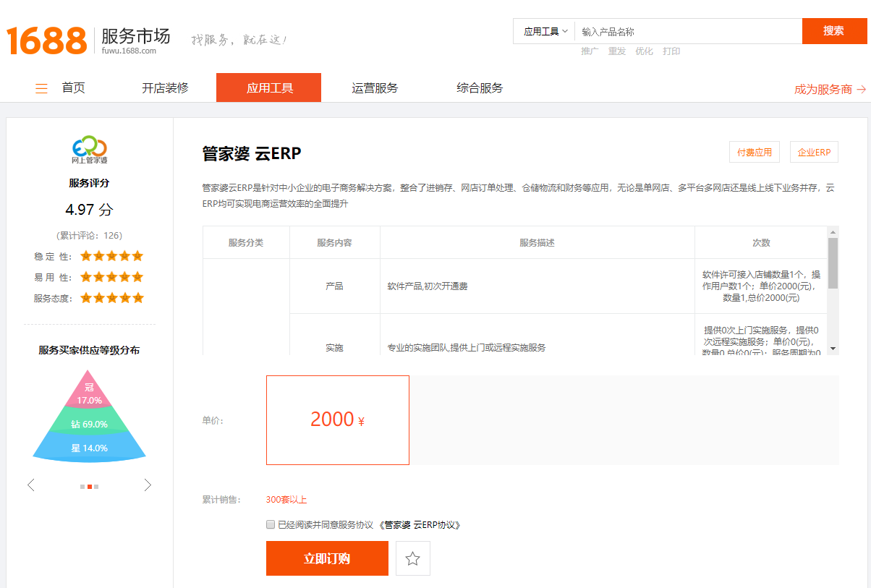Select the 应用工具 tab
Image resolution: width=871 pixels, height=588 pixels.
click(269, 88)
